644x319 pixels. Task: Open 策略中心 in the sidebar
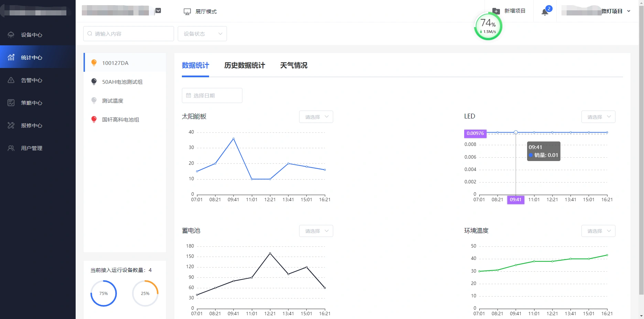tap(38, 103)
